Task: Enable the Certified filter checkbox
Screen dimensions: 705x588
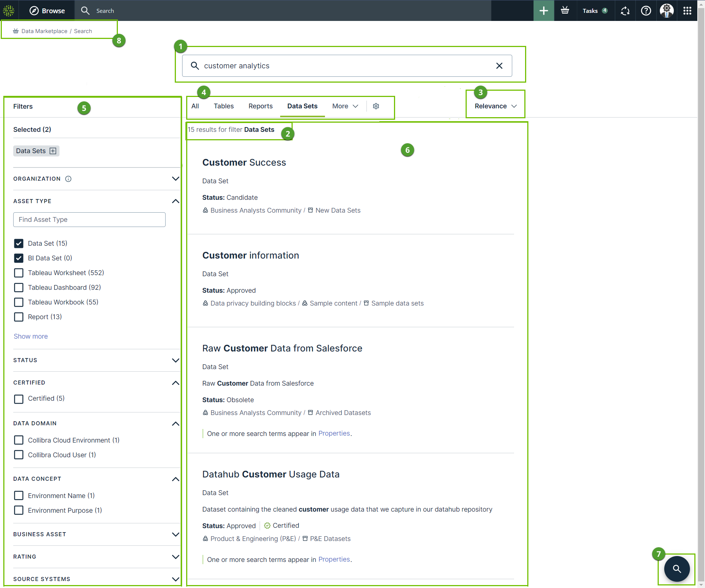Action: [19, 399]
